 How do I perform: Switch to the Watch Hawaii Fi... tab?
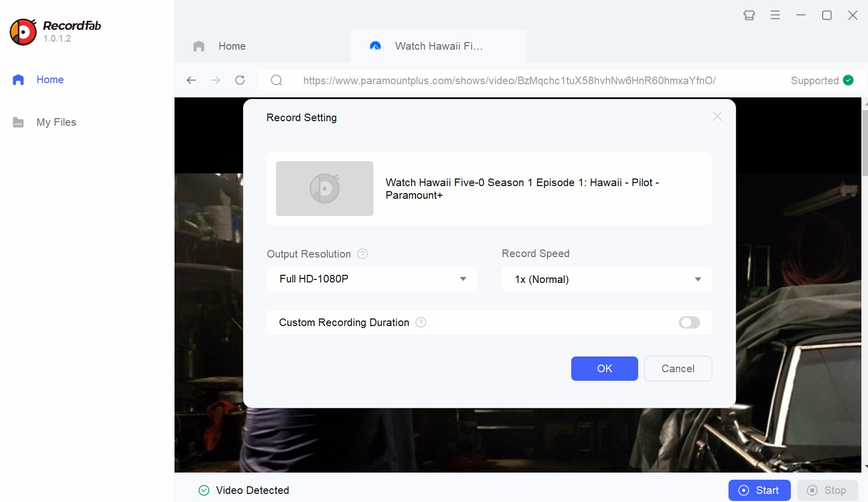439,46
